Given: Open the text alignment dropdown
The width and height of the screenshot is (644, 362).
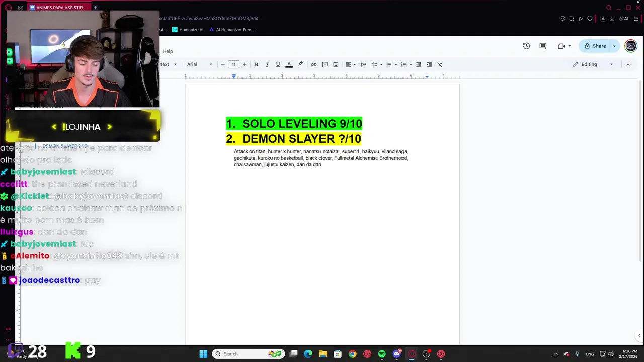Looking at the screenshot, I should (x=351, y=64).
